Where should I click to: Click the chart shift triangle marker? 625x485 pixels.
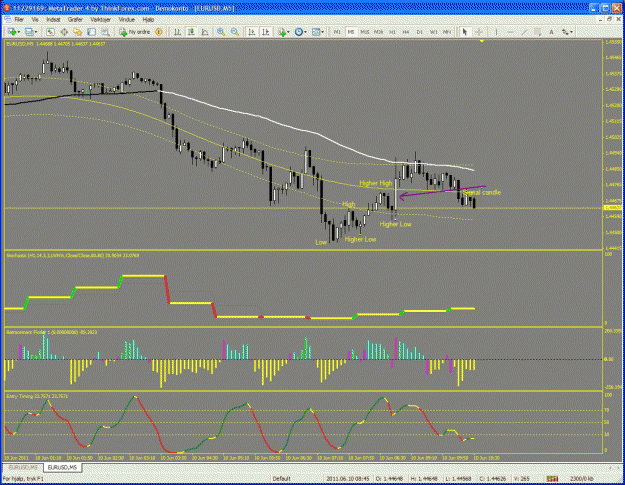(482, 41)
